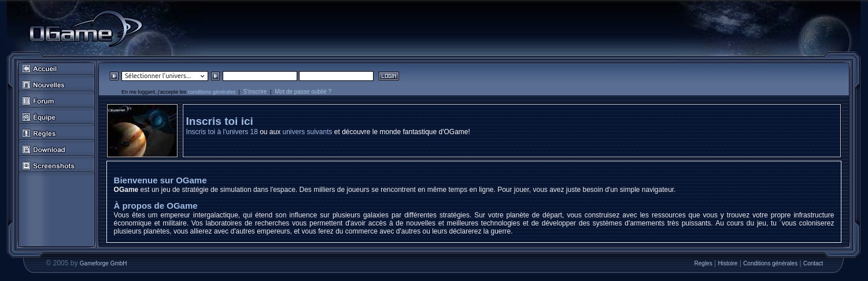Select the Bienvenue sur OGame heading
The width and height of the screenshot is (868, 281).
(160, 180)
